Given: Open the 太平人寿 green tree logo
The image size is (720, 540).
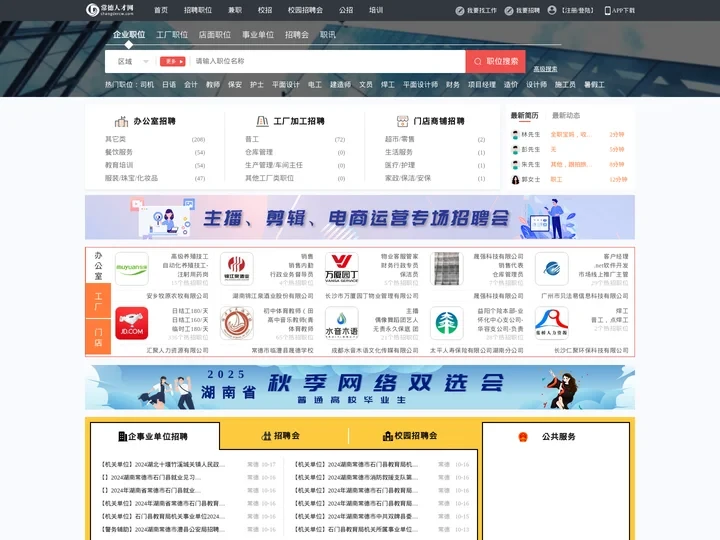Looking at the screenshot, I should tap(447, 323).
